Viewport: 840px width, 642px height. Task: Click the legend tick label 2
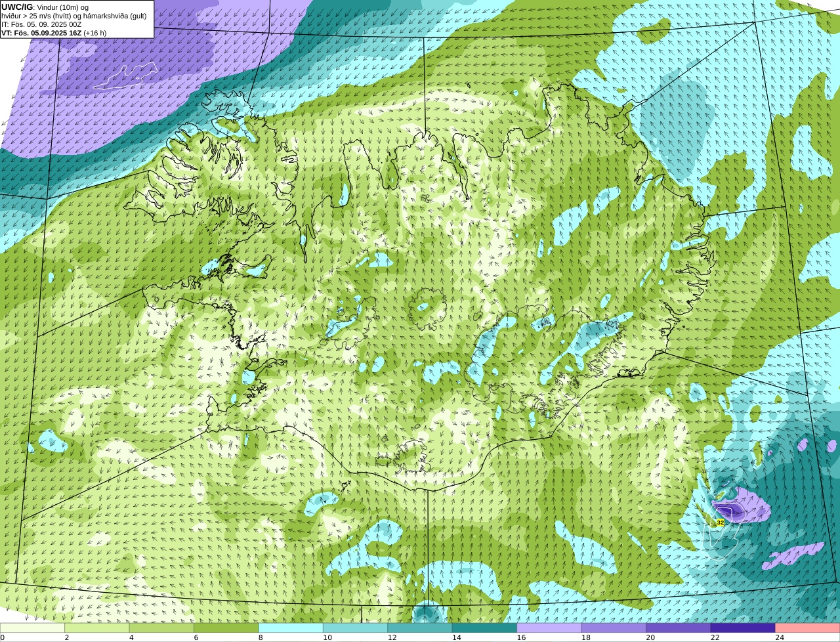(x=67, y=637)
